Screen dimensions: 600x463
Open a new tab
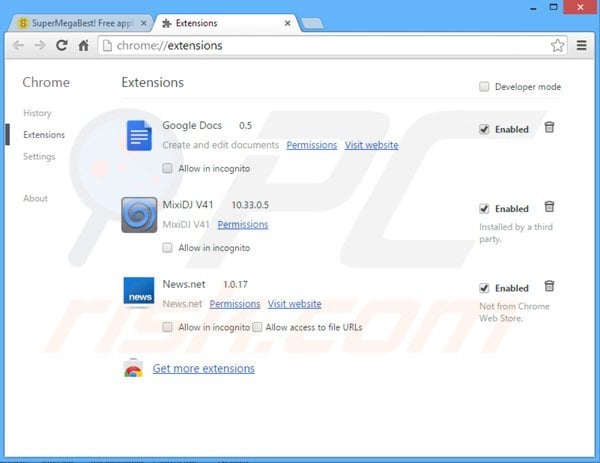pos(313,24)
